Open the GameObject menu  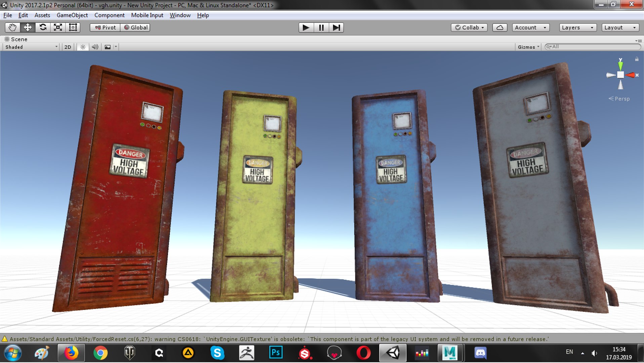click(x=72, y=15)
